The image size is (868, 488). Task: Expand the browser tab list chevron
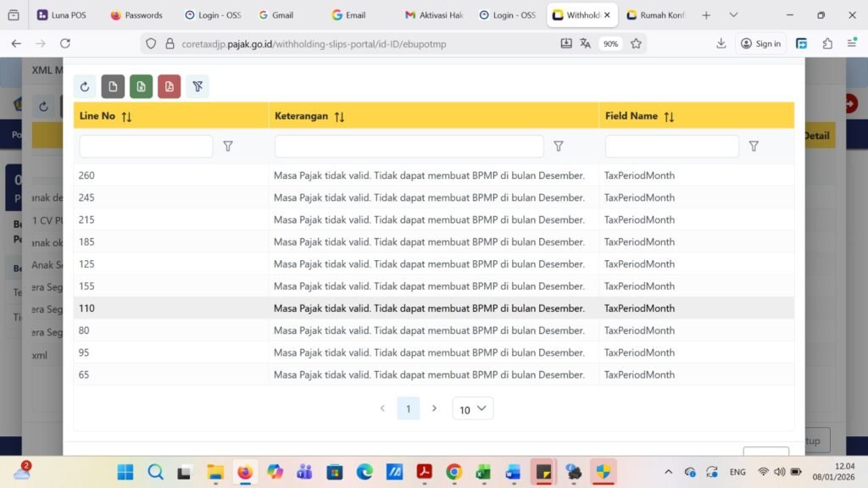(x=733, y=15)
